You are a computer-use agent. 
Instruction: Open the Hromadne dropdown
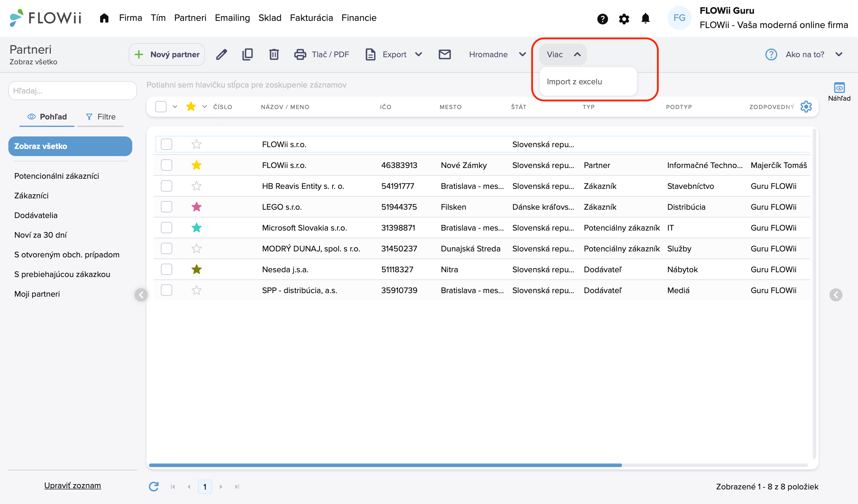[x=498, y=55]
